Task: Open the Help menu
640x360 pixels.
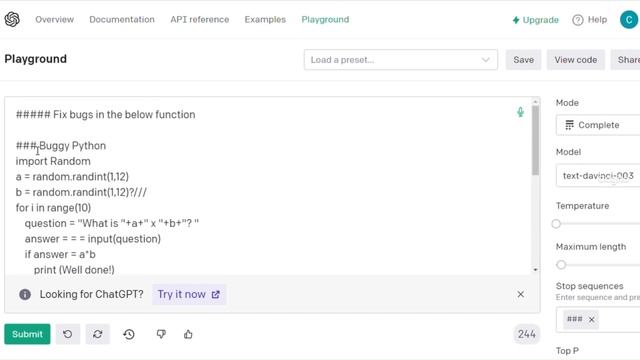Action: [589, 20]
